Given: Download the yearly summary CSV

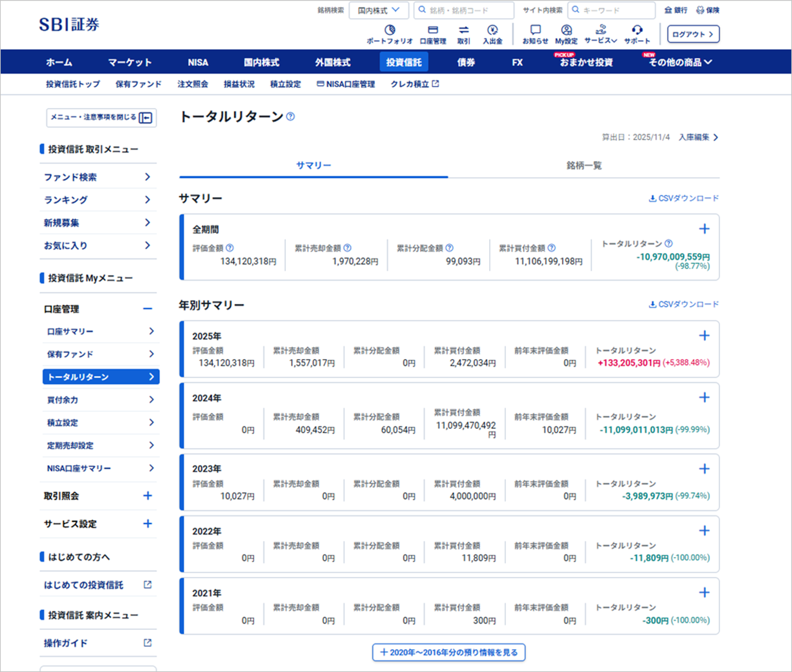Looking at the screenshot, I should coord(684,305).
